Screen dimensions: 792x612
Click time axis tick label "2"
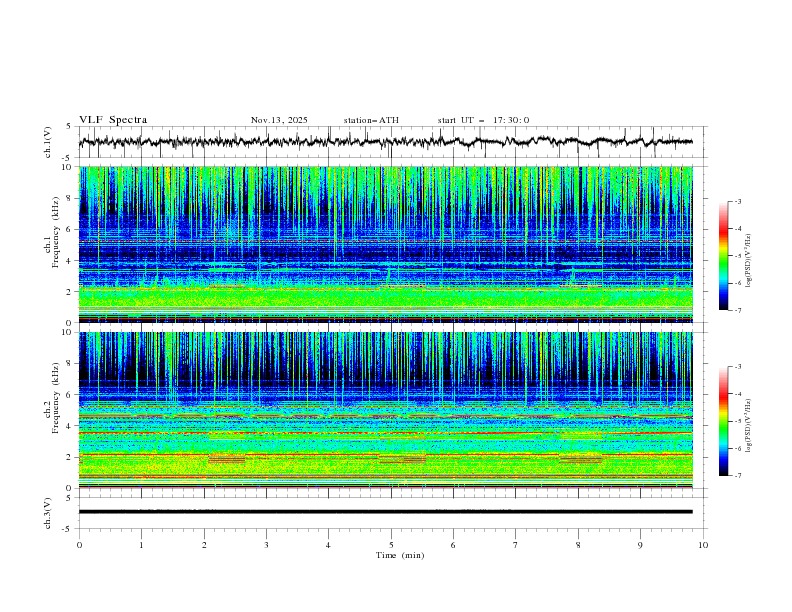tap(204, 545)
